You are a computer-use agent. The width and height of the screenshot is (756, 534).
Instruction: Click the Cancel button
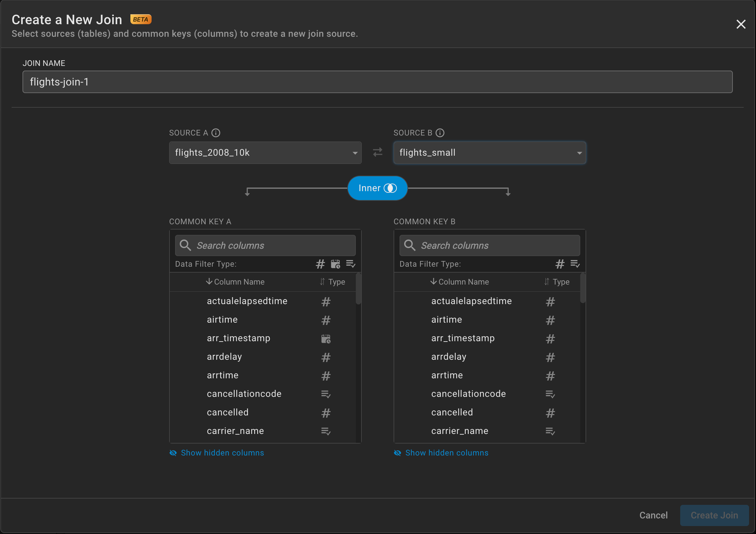point(653,515)
